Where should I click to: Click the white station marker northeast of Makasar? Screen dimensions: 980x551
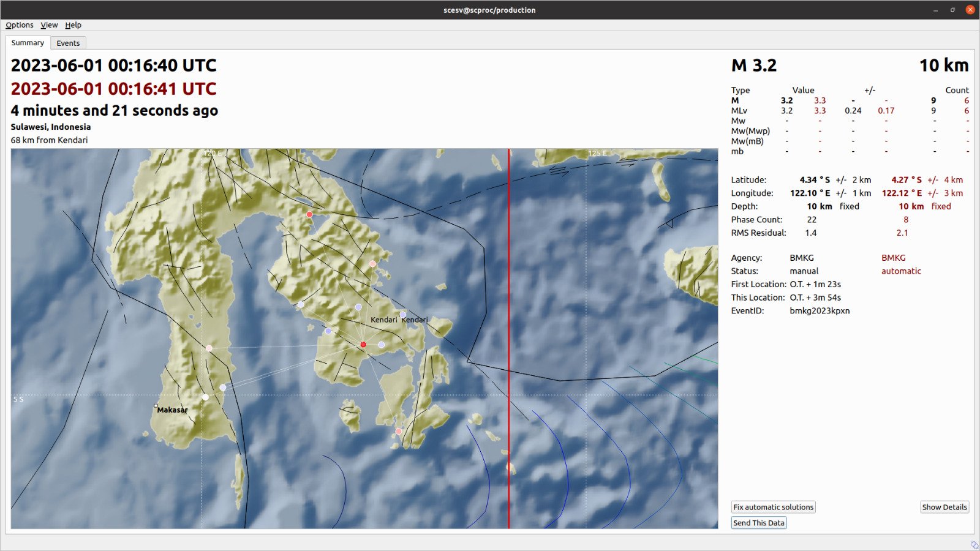click(x=205, y=397)
